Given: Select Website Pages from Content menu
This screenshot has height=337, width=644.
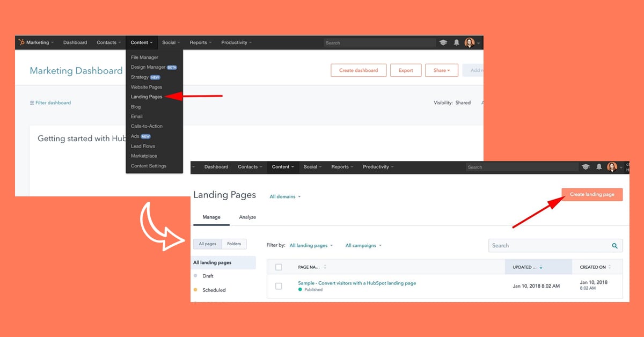Looking at the screenshot, I should 147,87.
